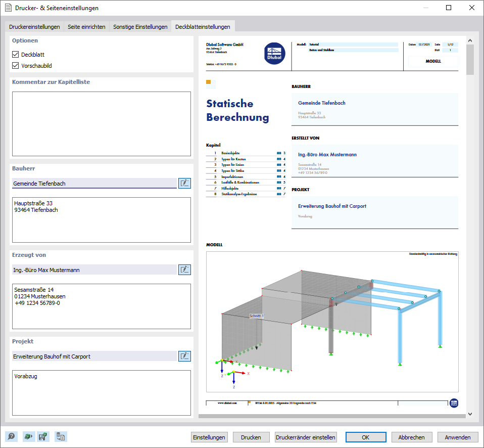Click Abbrechen to cancel
The height and width of the screenshot is (448, 484).
(x=411, y=437)
